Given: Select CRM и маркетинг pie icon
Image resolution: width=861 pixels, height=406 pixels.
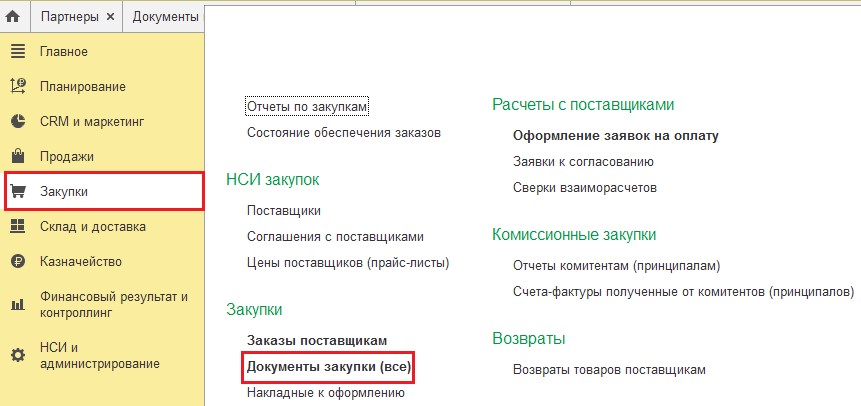Looking at the screenshot, I should [18, 121].
